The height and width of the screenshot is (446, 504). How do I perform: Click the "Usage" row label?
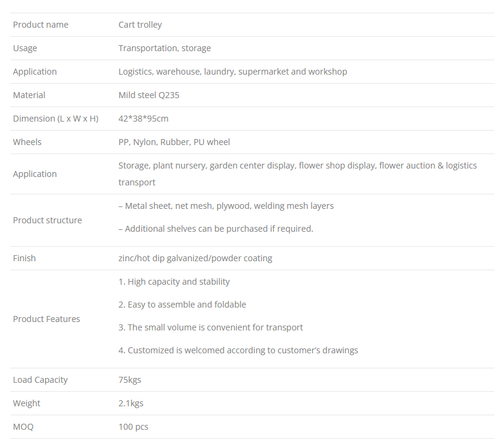tap(25, 48)
